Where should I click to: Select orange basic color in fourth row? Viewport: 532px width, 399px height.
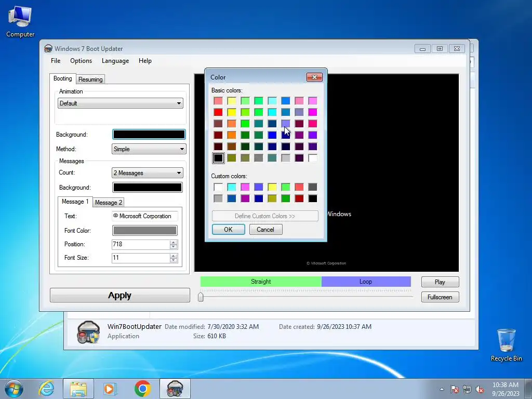(232, 135)
